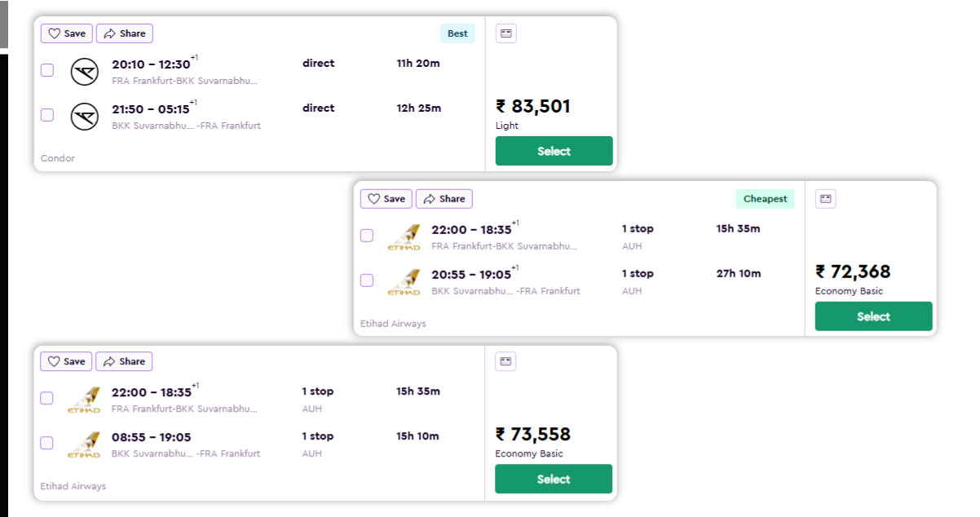Click the fare details icon on ₹73,558 card

pyautogui.click(x=505, y=361)
